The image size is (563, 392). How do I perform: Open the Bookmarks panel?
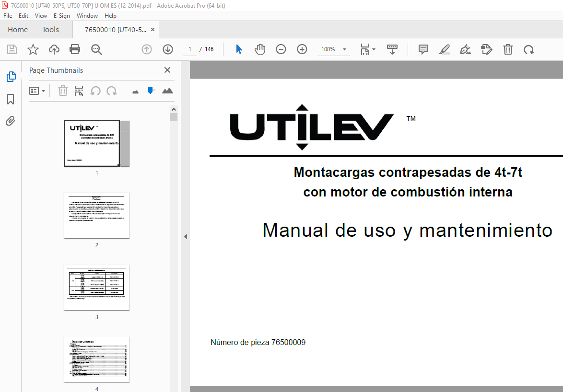click(x=11, y=99)
